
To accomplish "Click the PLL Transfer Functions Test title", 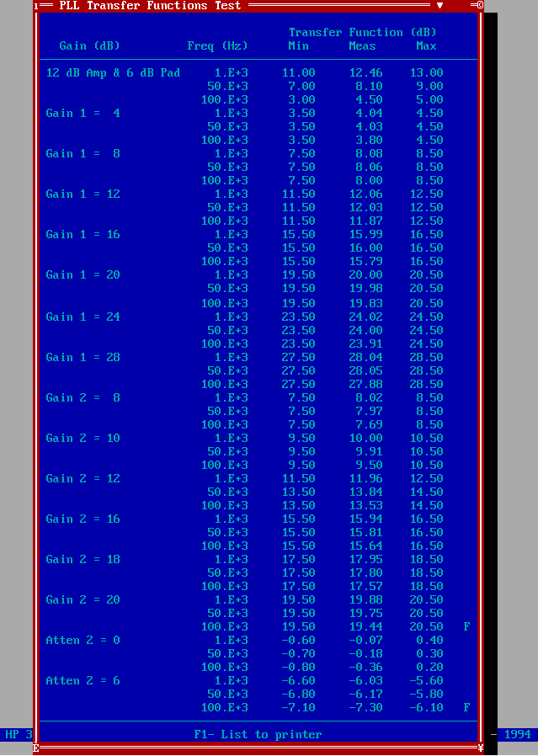I will pos(150,6).
